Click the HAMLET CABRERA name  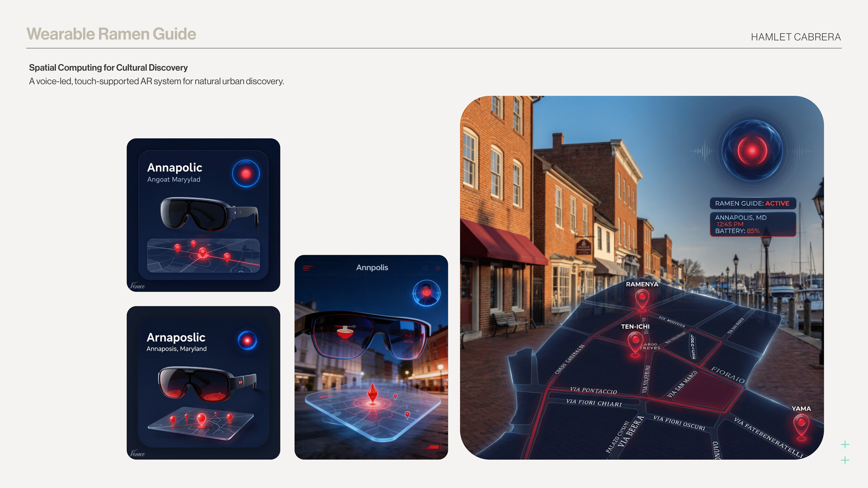(x=796, y=37)
